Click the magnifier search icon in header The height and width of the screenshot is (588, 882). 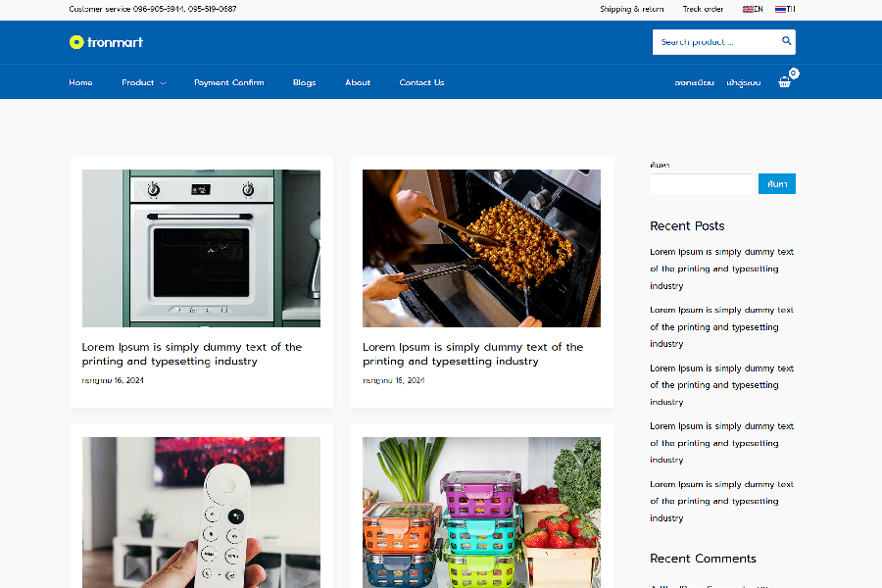(786, 41)
